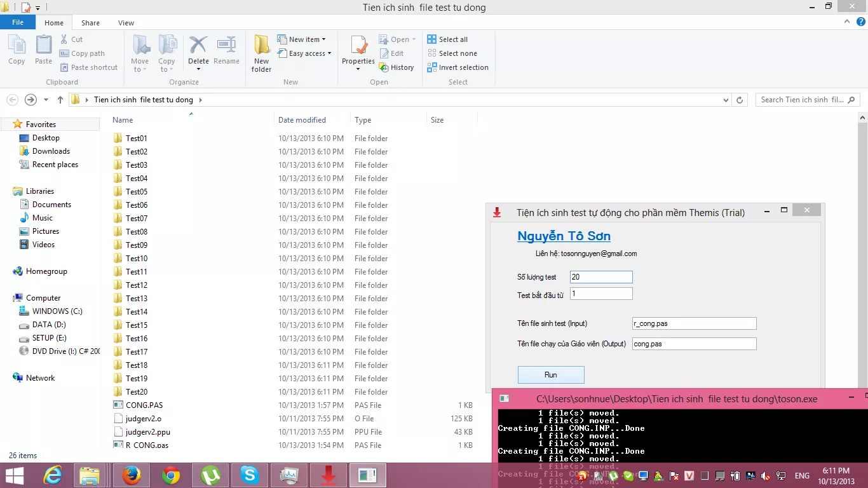Switch to the View ribbon tab
The width and height of the screenshot is (868, 488).
point(126,23)
